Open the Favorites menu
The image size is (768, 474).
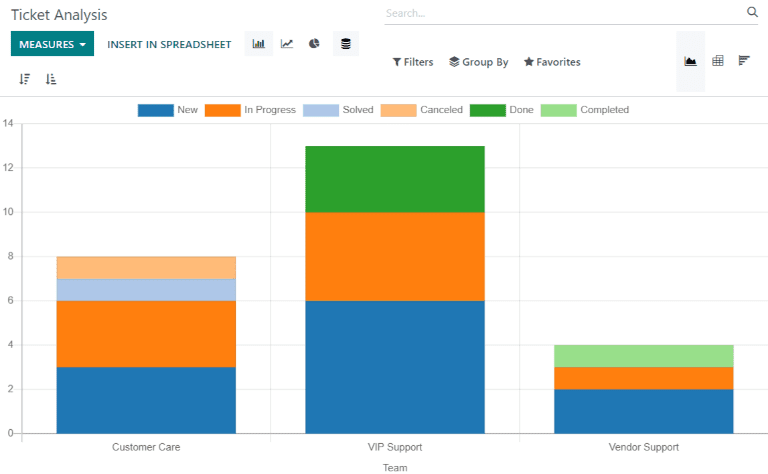(551, 62)
